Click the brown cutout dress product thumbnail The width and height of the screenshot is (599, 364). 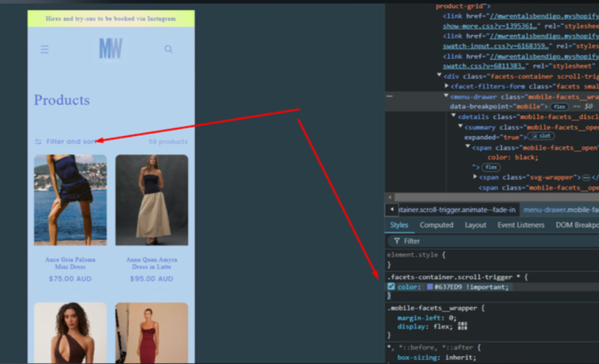click(71, 333)
